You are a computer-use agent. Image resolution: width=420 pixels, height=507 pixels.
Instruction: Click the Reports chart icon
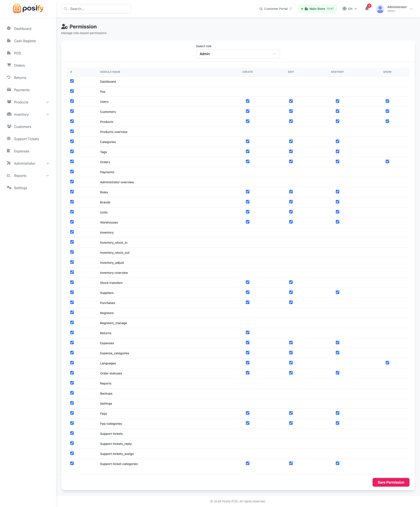pyautogui.click(x=9, y=175)
